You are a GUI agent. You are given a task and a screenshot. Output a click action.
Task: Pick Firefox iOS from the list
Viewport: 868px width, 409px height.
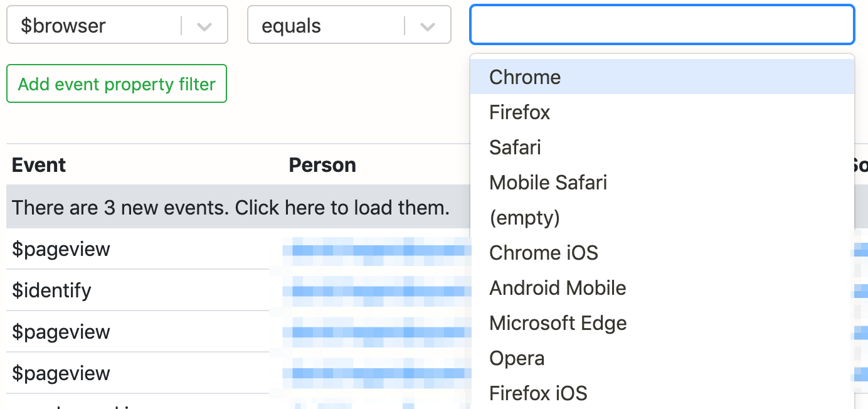(x=538, y=393)
